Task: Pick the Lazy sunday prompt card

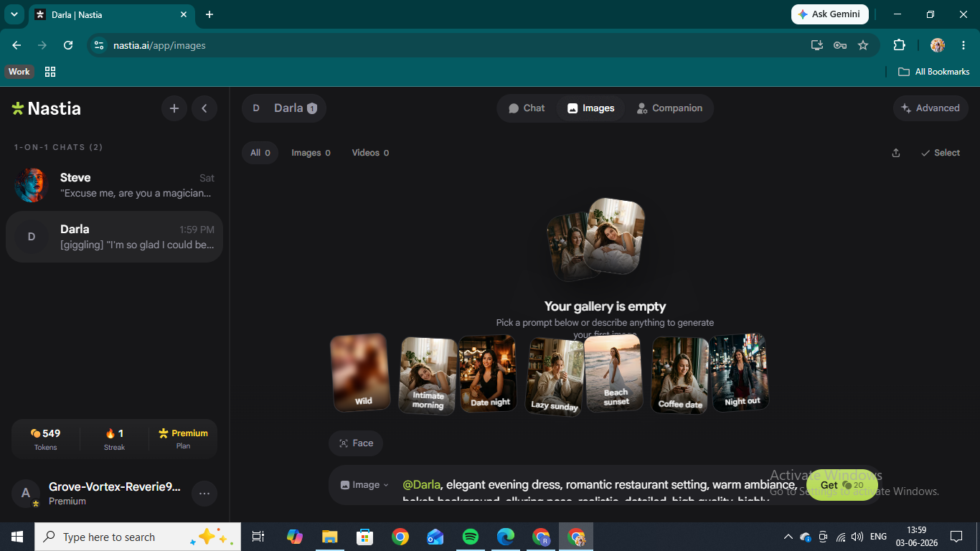Action: click(x=555, y=377)
